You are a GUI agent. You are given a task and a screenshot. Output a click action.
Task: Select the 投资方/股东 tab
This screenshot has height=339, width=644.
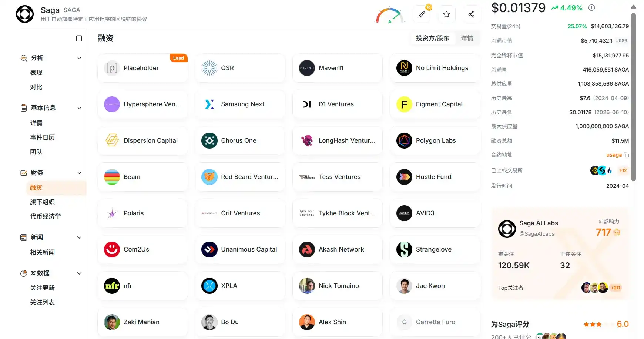pos(432,38)
